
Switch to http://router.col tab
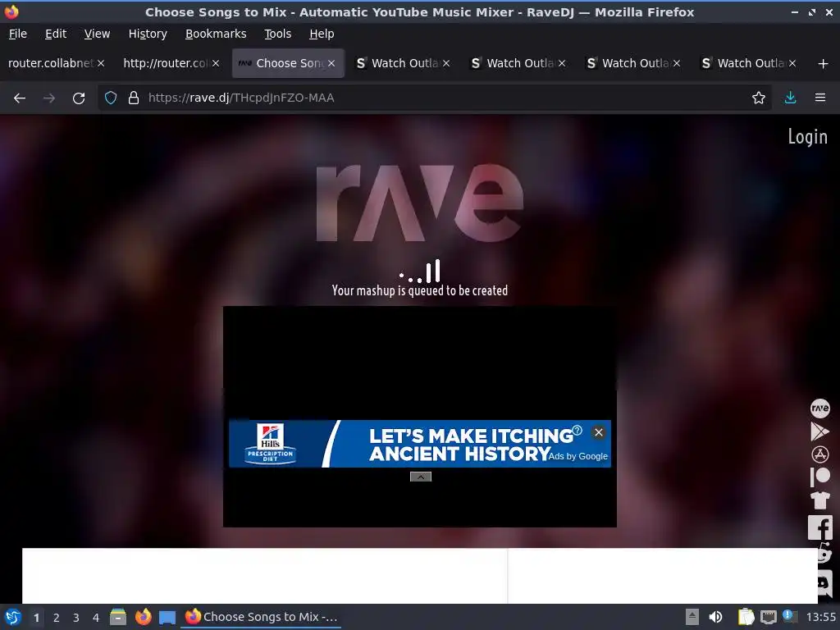(x=165, y=63)
